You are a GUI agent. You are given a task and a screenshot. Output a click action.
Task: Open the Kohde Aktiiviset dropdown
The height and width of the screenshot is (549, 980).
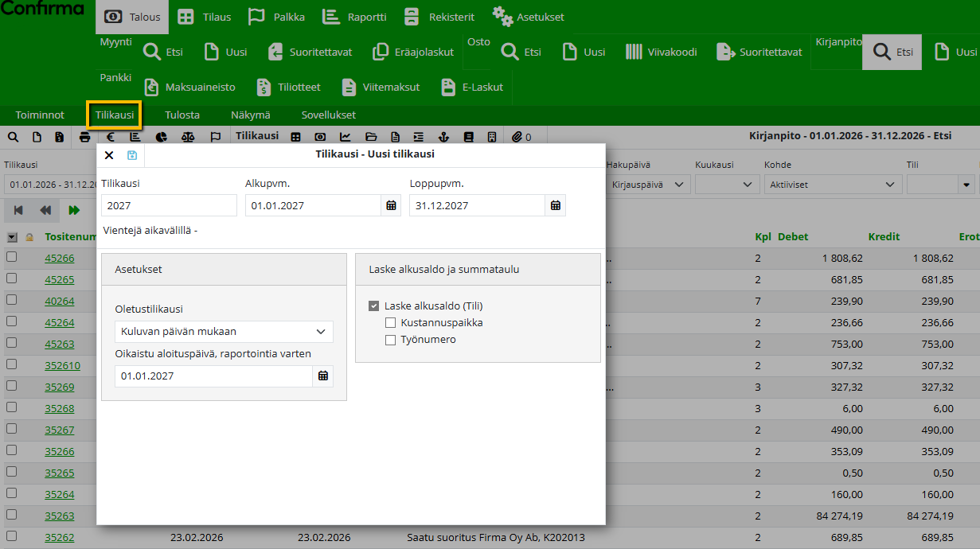coord(833,185)
